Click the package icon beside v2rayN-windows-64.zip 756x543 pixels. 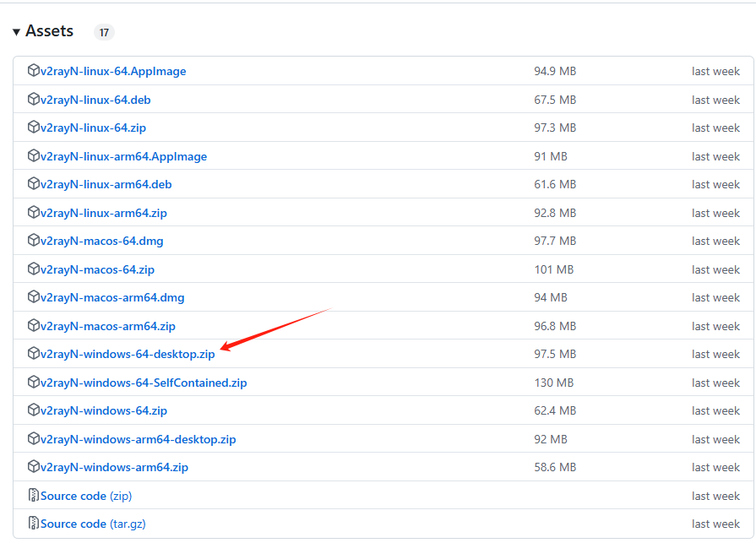[33, 410]
